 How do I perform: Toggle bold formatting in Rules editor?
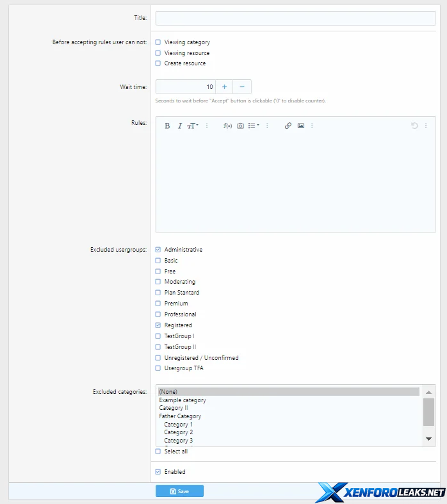(167, 126)
